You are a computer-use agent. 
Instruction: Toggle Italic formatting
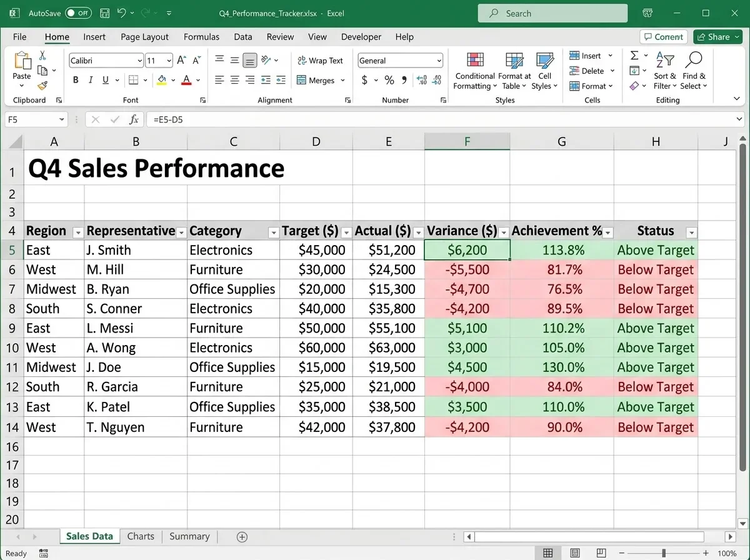tap(91, 80)
